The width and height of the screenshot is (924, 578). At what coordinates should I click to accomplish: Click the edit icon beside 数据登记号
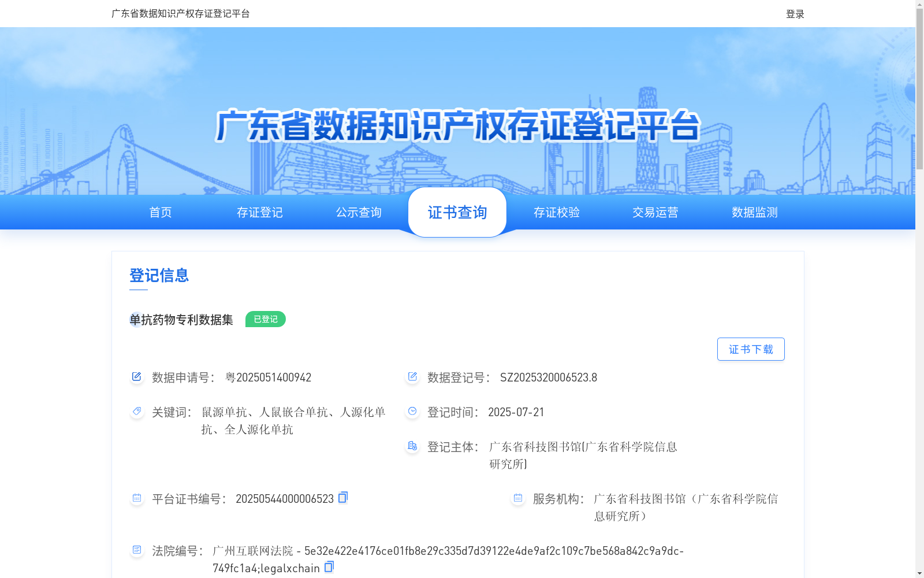pos(412,377)
